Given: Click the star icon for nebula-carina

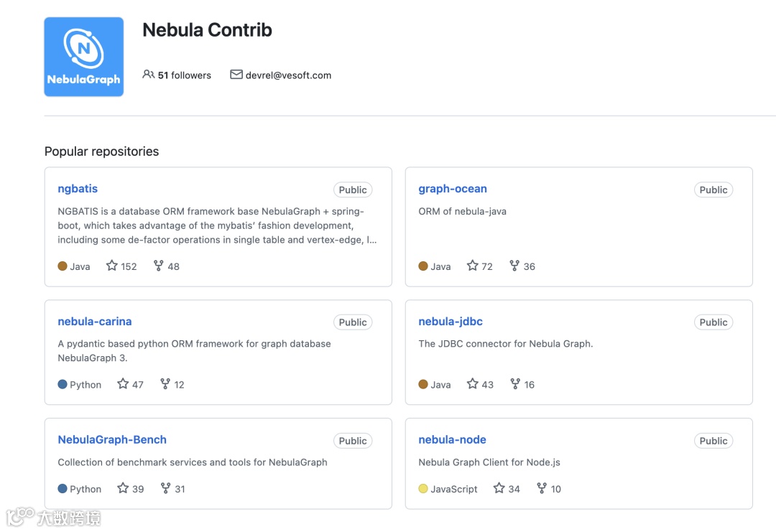Looking at the screenshot, I should click(123, 384).
